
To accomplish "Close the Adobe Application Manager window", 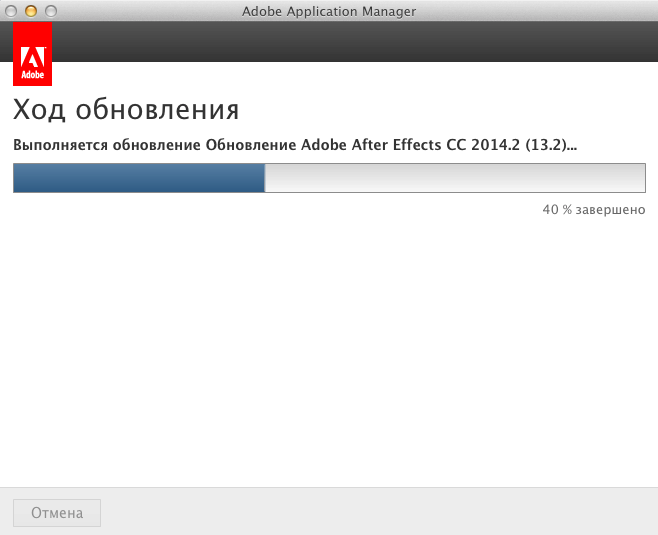I will click(12, 11).
